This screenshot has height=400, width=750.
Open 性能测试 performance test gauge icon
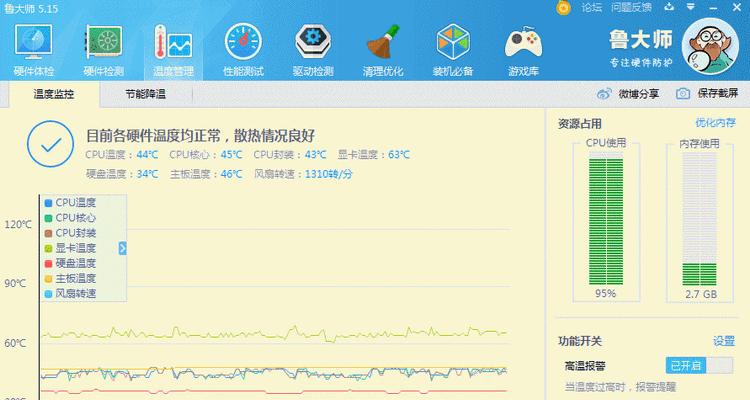click(243, 42)
